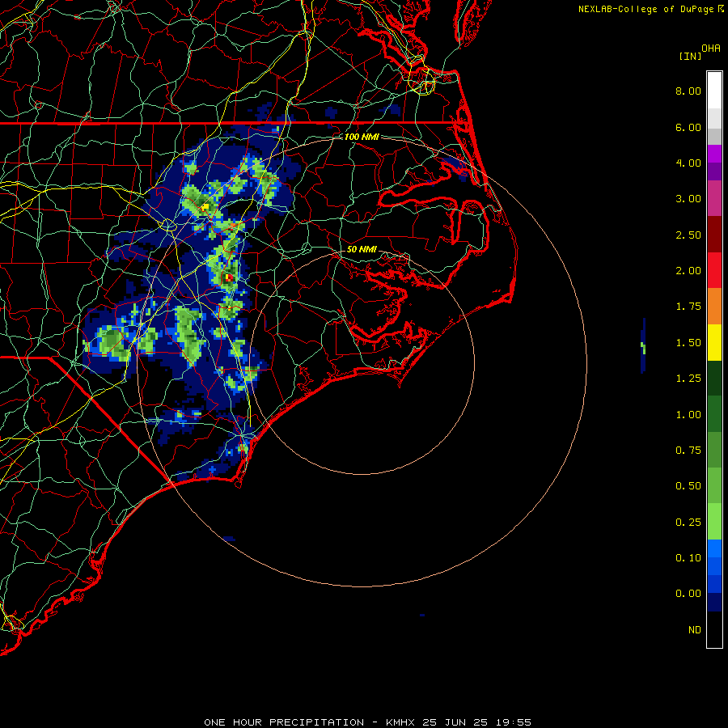Click the "0.00" legend value
Screen dimensions: 728x728
688,594
